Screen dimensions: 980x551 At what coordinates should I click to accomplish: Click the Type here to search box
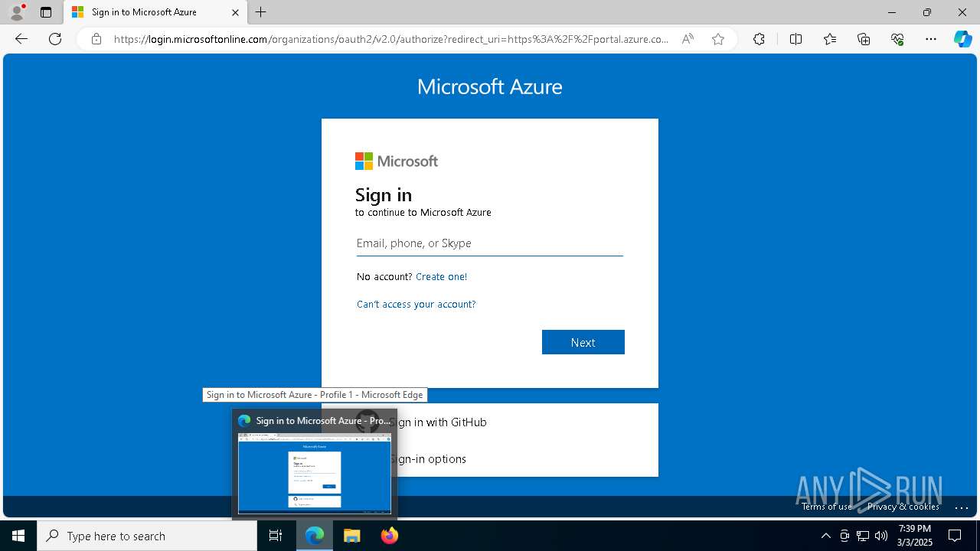click(147, 536)
